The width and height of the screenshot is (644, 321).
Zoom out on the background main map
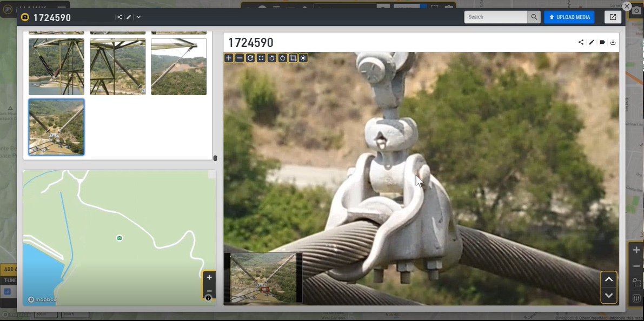(636, 266)
